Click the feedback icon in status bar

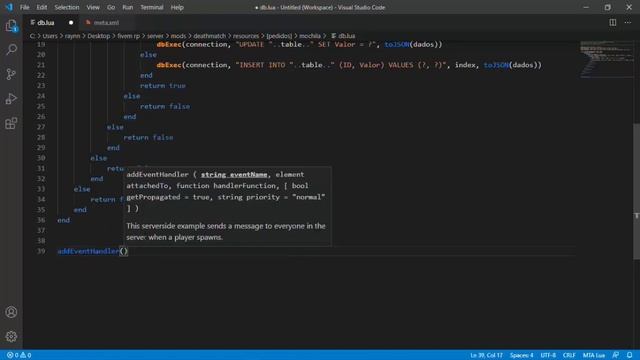(616, 355)
